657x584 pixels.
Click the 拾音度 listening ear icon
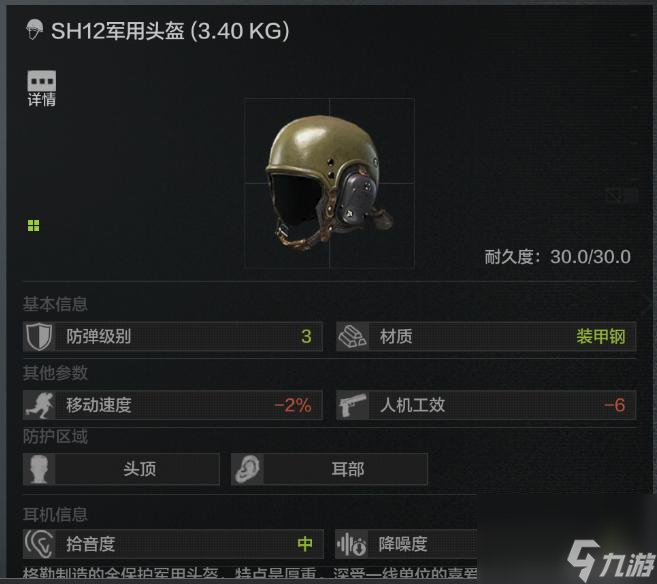point(39,544)
